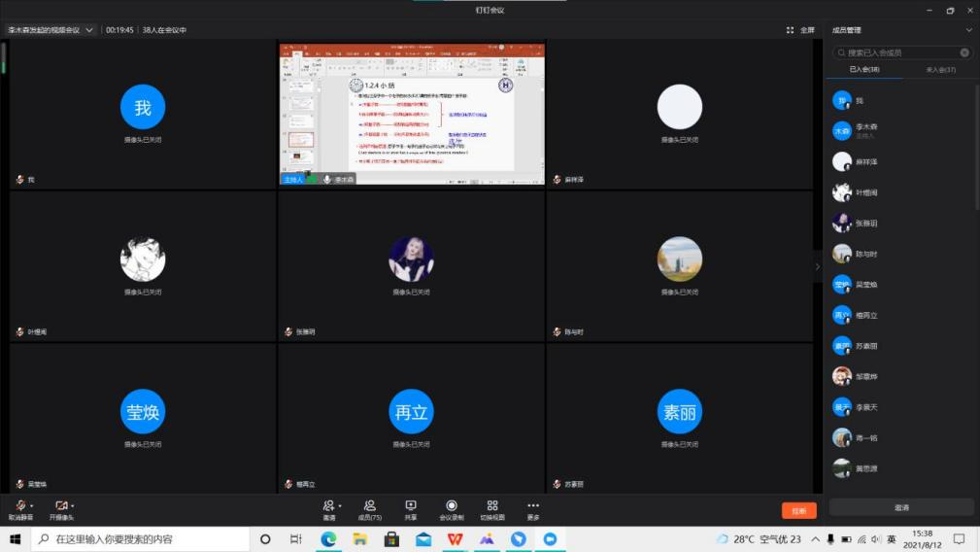Toggle 取消静音 microphone button
Image resolution: width=980 pixels, height=552 pixels.
19,506
